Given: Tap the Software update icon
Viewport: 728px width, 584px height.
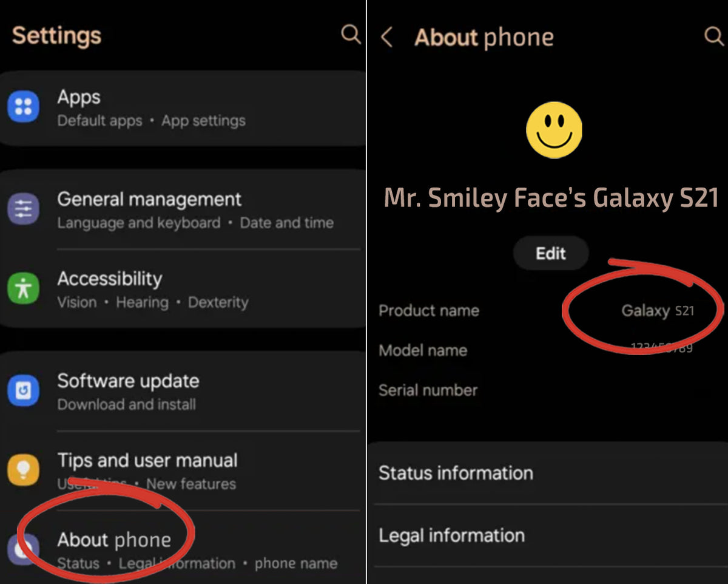Looking at the screenshot, I should click(x=23, y=391).
